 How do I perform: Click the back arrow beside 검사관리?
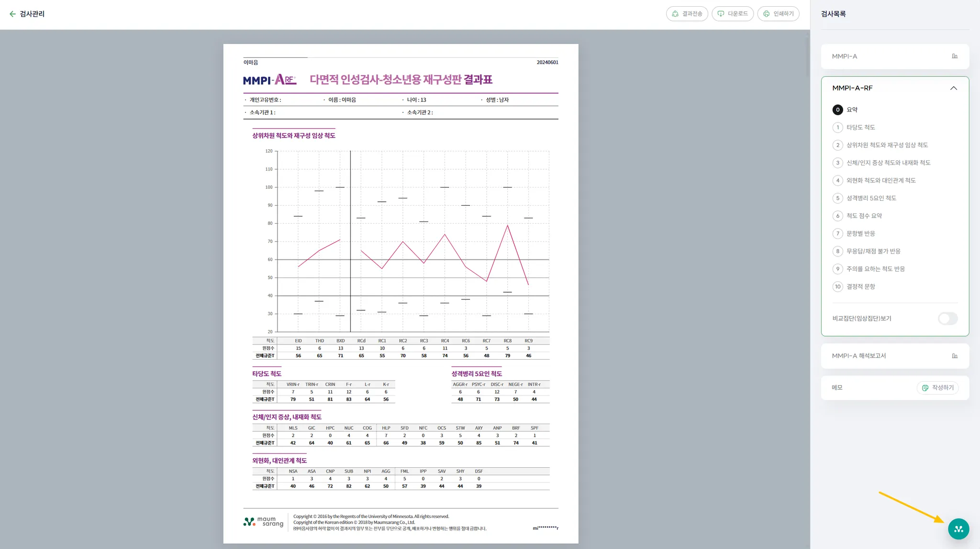click(x=12, y=14)
